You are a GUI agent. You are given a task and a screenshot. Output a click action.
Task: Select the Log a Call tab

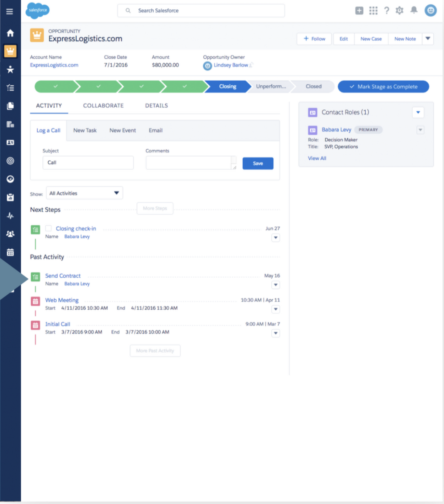[48, 131]
